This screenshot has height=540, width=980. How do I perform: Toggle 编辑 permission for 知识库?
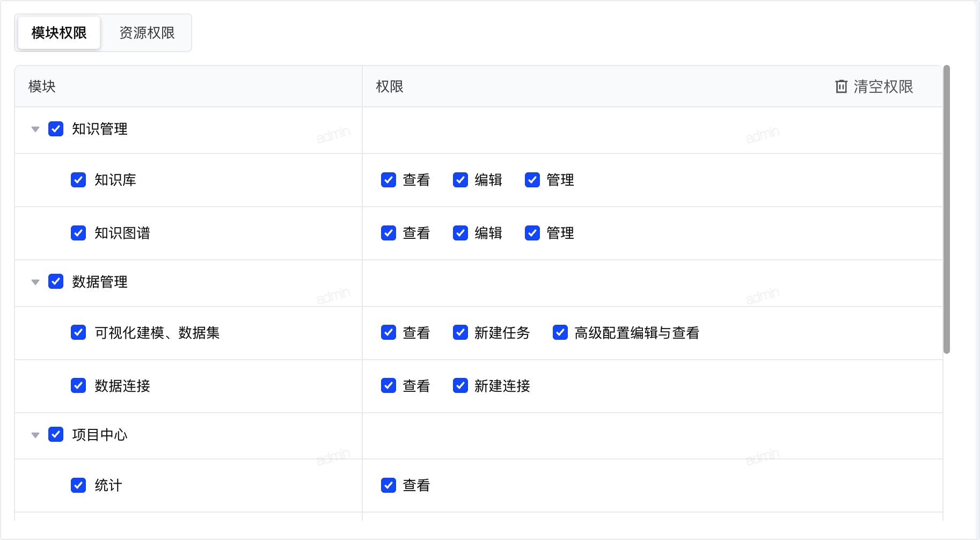(x=460, y=180)
